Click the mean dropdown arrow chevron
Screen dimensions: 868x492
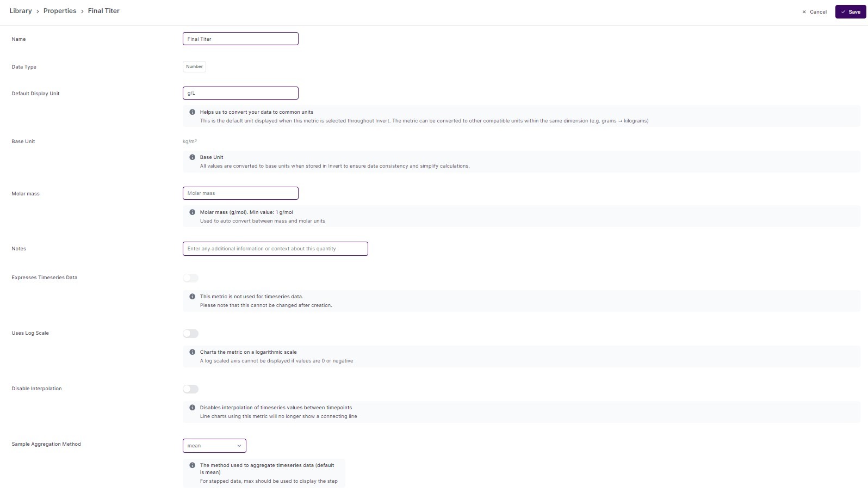(x=239, y=446)
